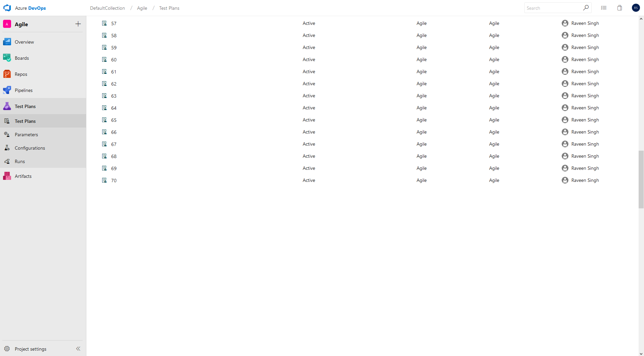
Task: Select Runs under Test Plans
Action: pyautogui.click(x=20, y=161)
